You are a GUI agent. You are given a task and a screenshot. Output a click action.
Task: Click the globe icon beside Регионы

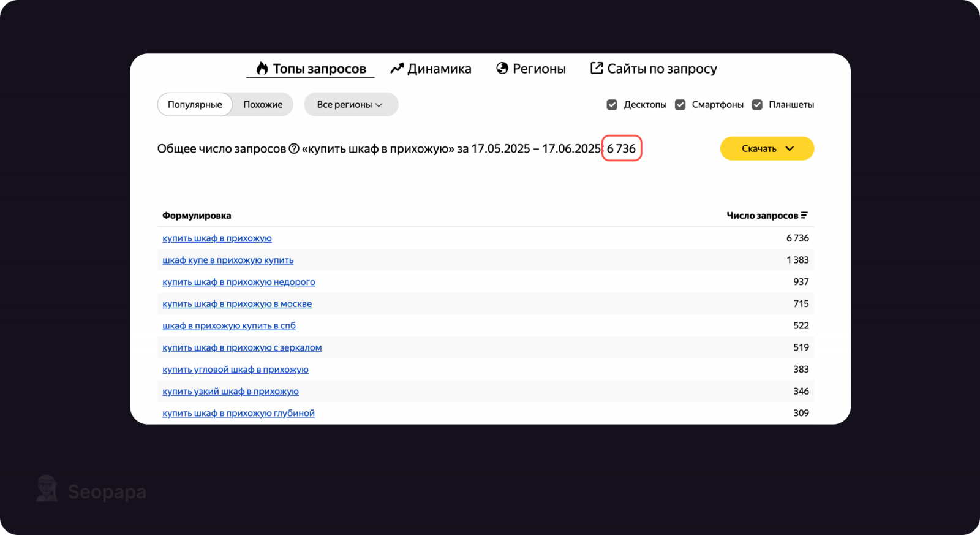(x=502, y=68)
